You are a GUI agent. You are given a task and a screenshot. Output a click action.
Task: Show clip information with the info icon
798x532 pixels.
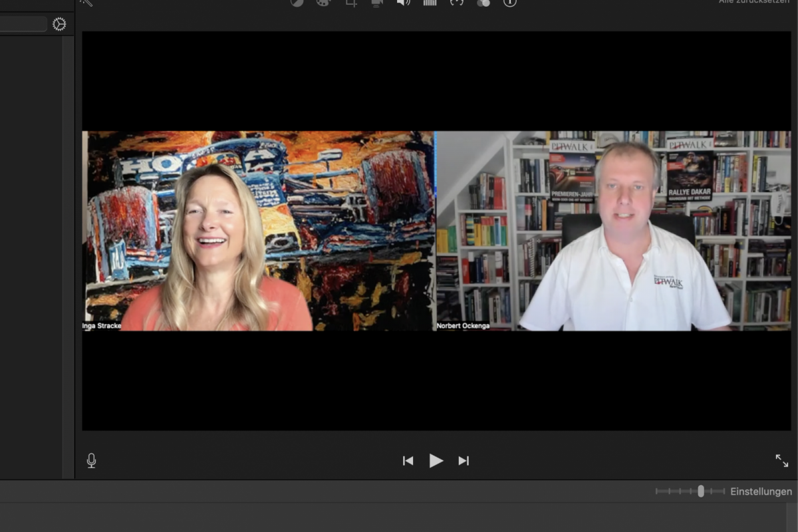click(x=510, y=3)
